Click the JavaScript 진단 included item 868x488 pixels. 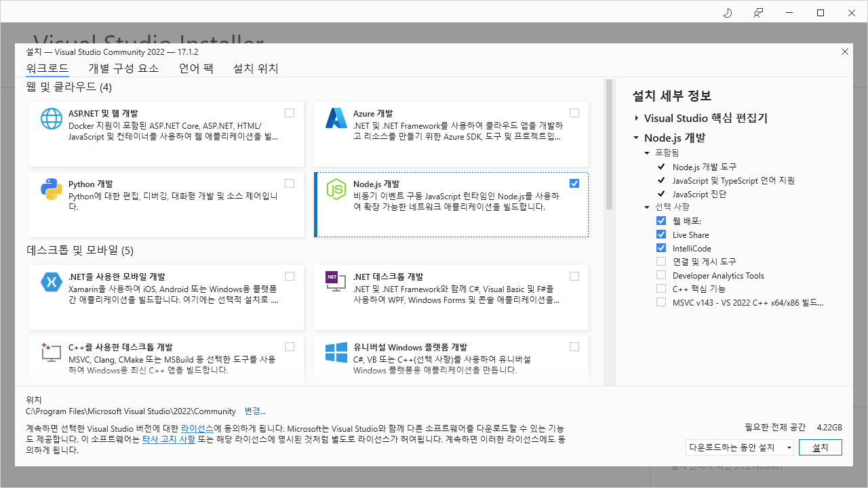[699, 194]
